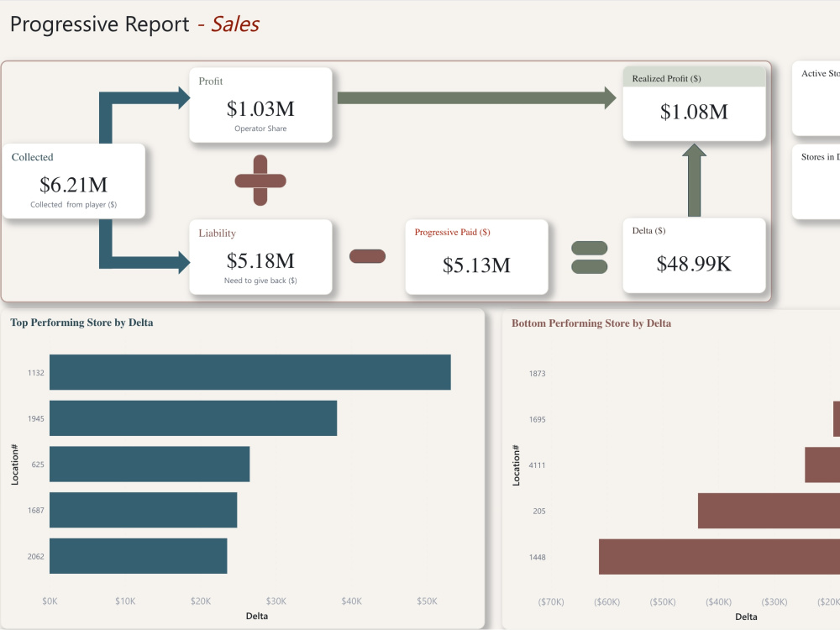Click the brown plus sign icon

click(x=260, y=181)
